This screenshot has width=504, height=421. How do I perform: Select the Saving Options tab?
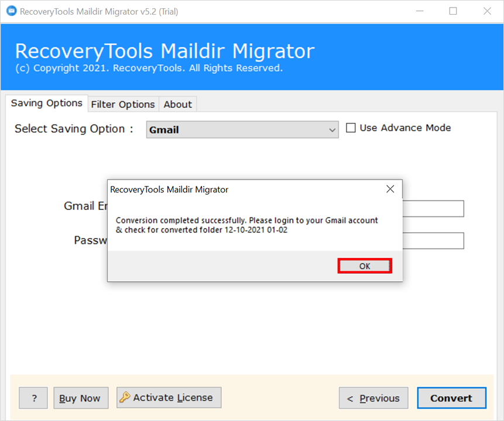[x=47, y=103]
